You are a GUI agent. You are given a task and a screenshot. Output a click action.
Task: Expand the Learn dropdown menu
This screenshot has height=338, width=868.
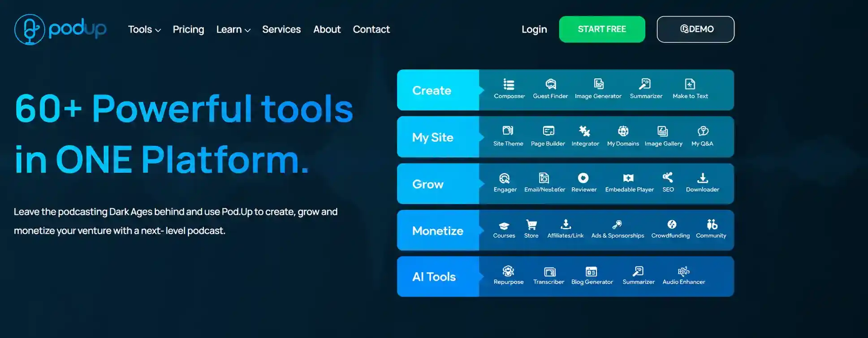233,30
